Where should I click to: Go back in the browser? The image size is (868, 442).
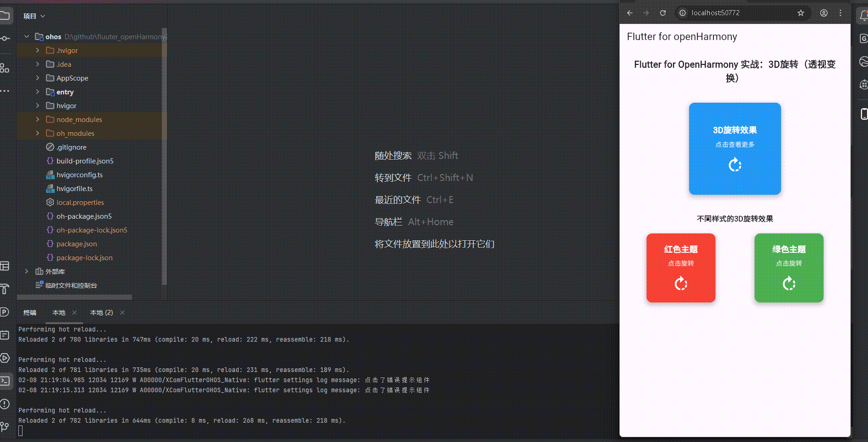[x=630, y=13]
